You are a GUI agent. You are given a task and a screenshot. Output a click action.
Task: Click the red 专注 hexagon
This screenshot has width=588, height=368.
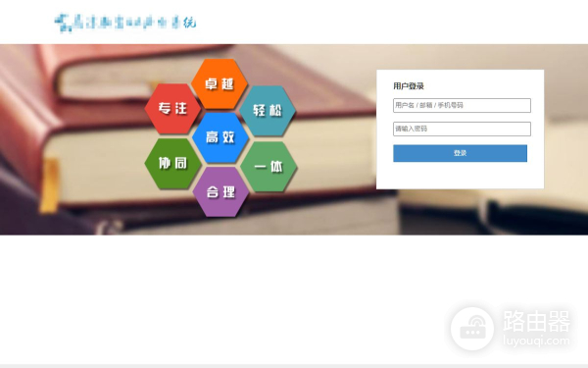(x=172, y=109)
